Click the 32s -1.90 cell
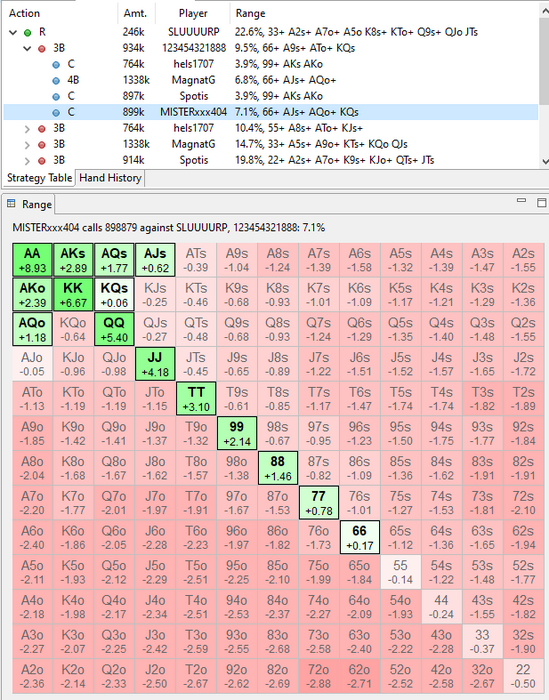This screenshot has height=700, width=549. [523, 641]
